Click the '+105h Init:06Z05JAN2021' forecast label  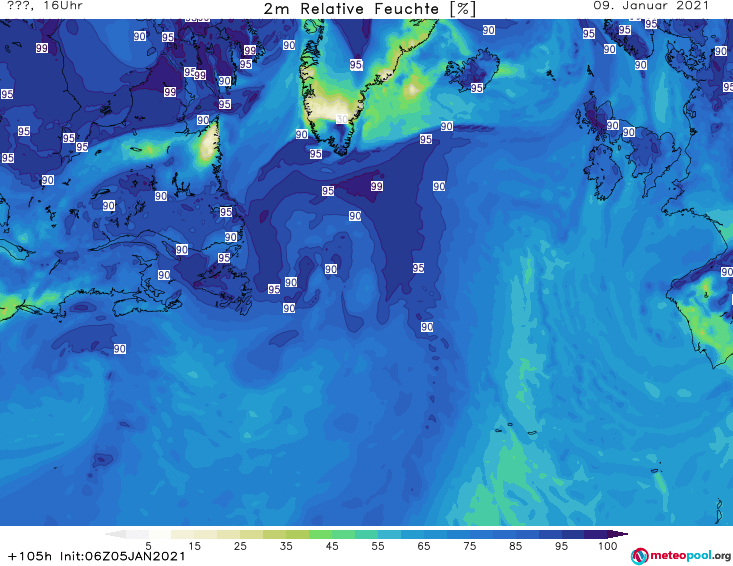coord(97,556)
